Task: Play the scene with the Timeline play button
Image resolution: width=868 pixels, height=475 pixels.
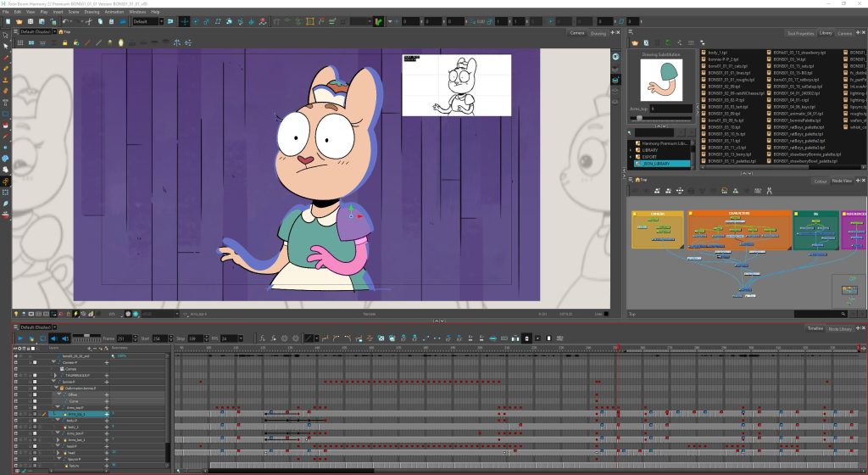Action: click(20, 338)
